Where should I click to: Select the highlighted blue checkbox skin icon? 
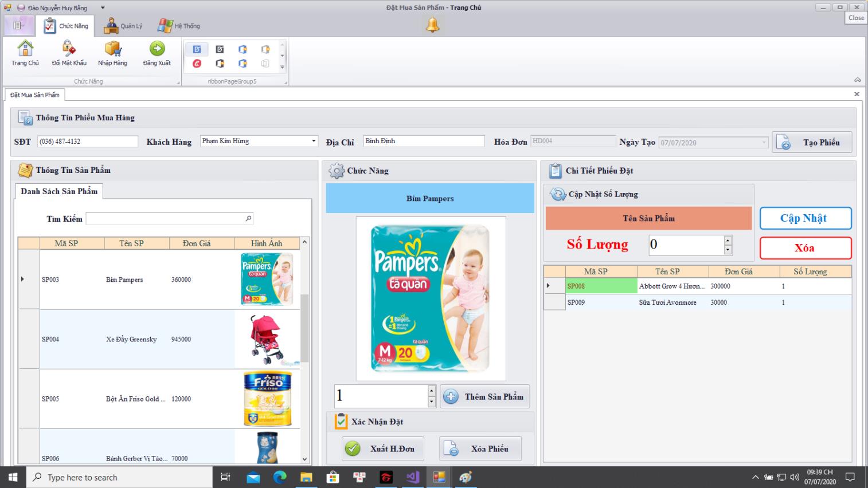tap(197, 49)
